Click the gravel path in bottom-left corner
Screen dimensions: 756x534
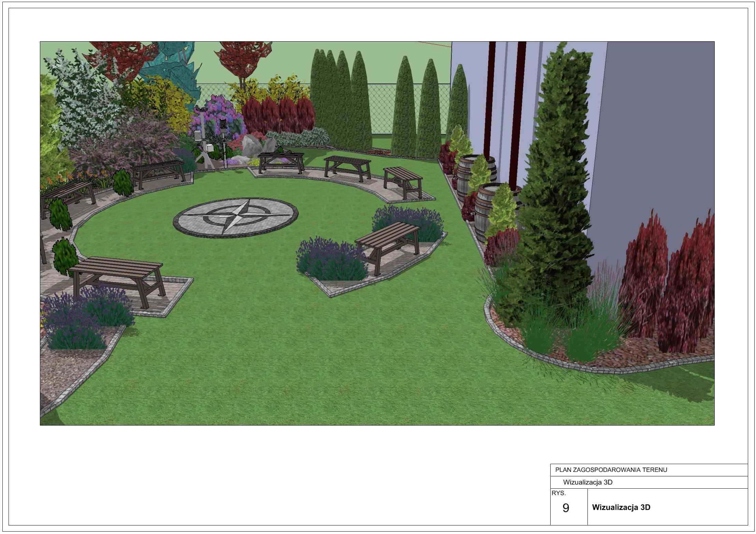pyautogui.click(x=63, y=372)
